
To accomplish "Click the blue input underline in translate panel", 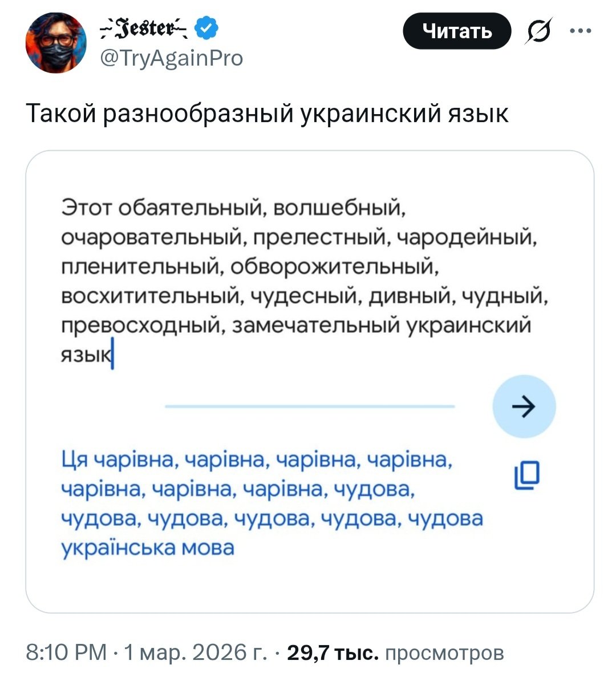I will [x=309, y=406].
